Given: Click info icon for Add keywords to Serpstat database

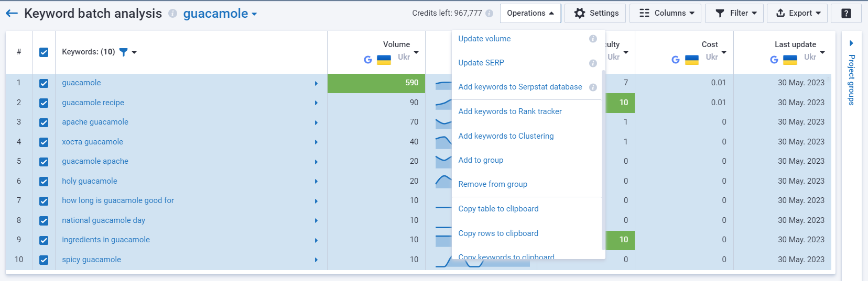Looking at the screenshot, I should point(593,87).
